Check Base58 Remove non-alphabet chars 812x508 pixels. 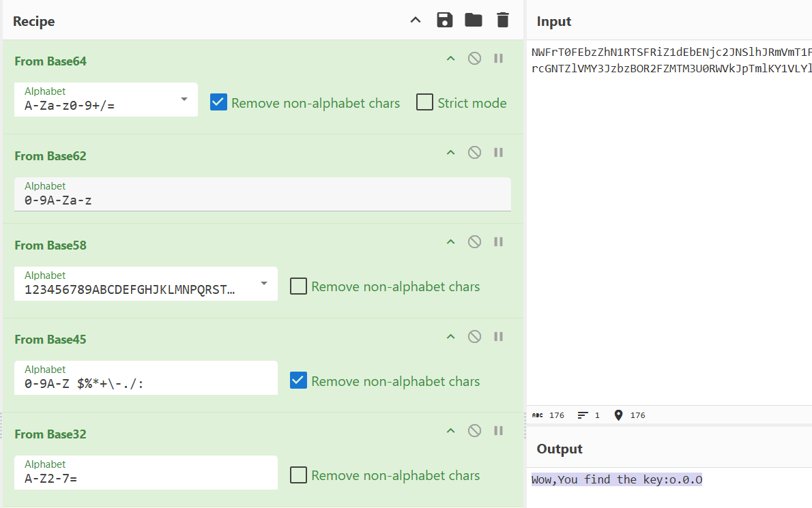point(298,286)
